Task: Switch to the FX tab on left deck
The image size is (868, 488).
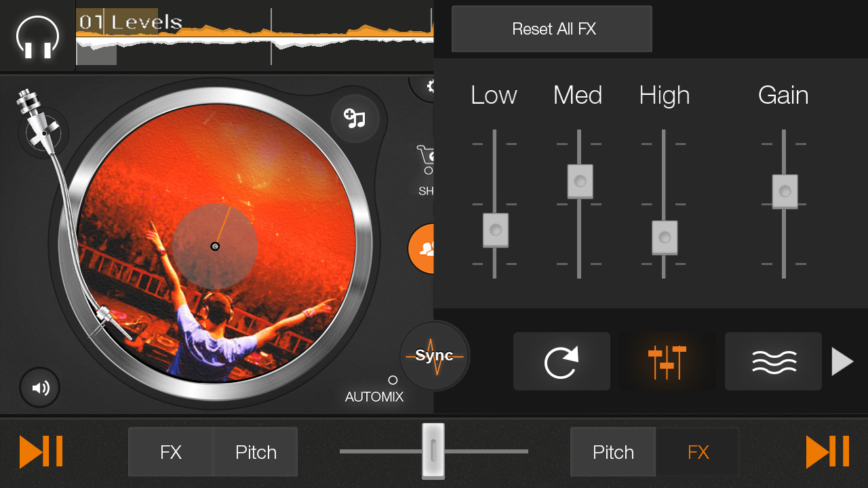Action: pos(171,451)
